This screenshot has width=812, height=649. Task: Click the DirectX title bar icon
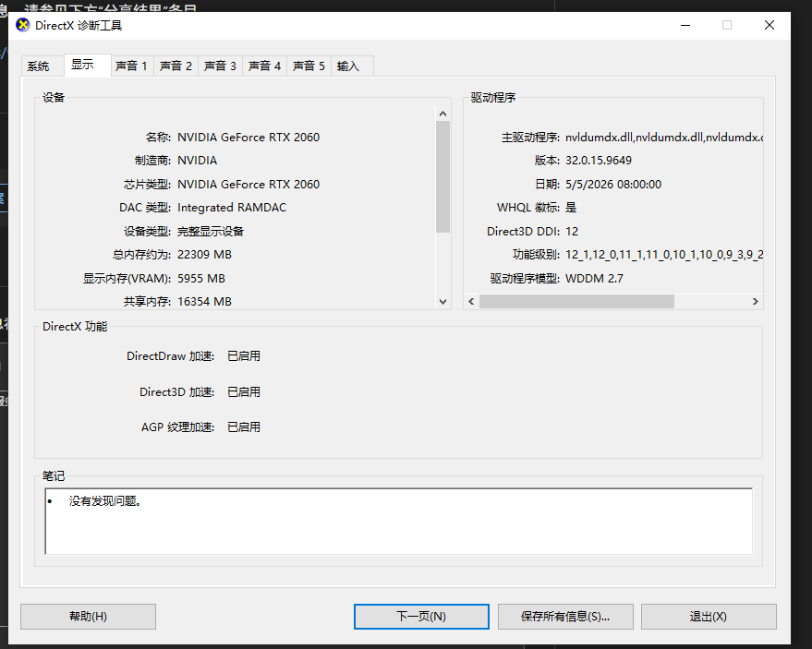(23, 25)
